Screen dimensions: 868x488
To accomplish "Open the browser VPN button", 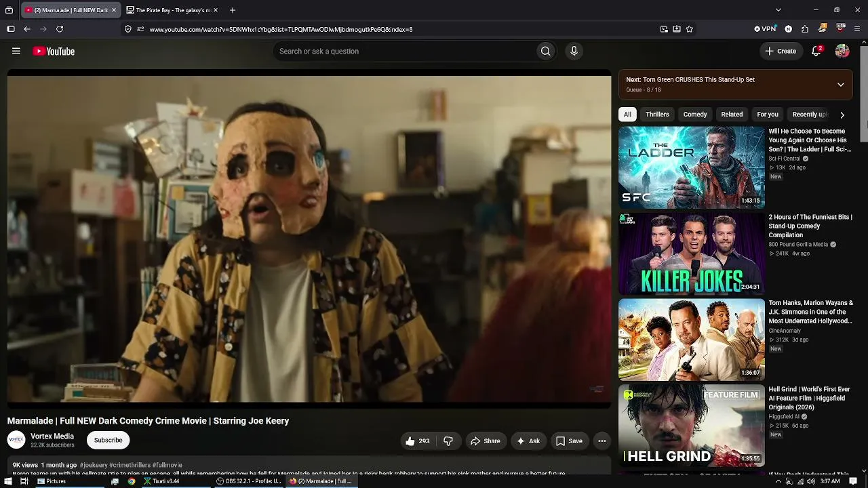I will point(765,29).
